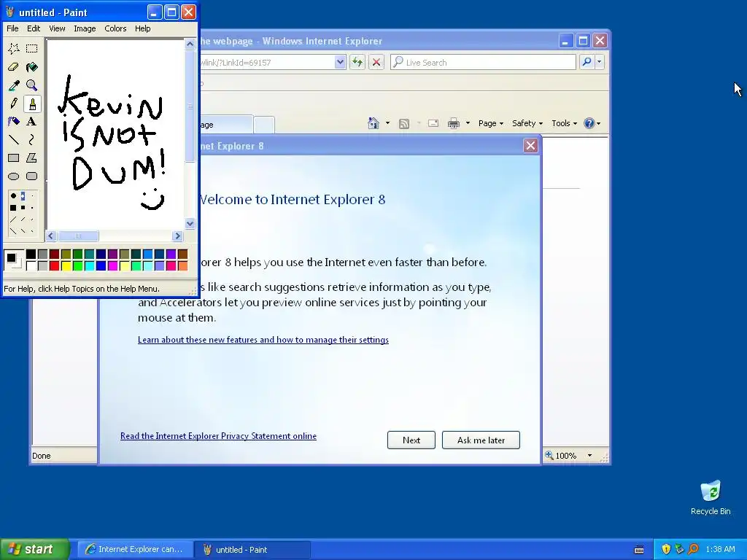Screen dimensions: 747x560
Task: Select the medium forward-slash brush shape
Action: coord(23,219)
